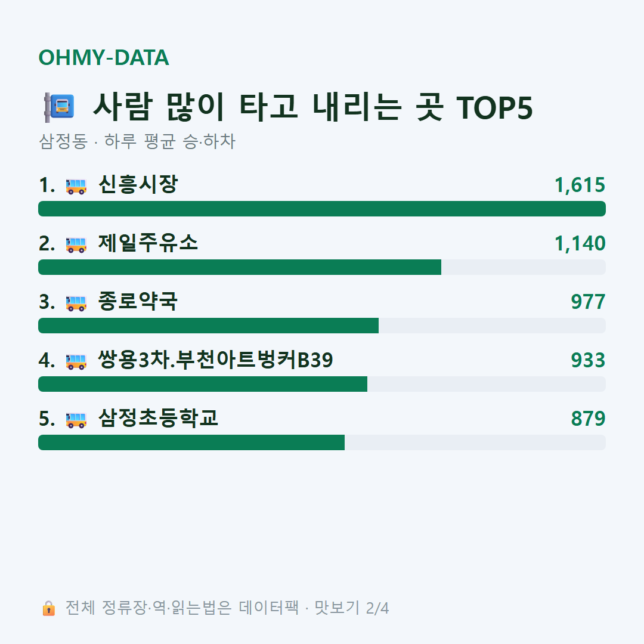This screenshot has width=644, height=644.
Task: Click the bus icon beside 제일주유소
Action: (76, 244)
